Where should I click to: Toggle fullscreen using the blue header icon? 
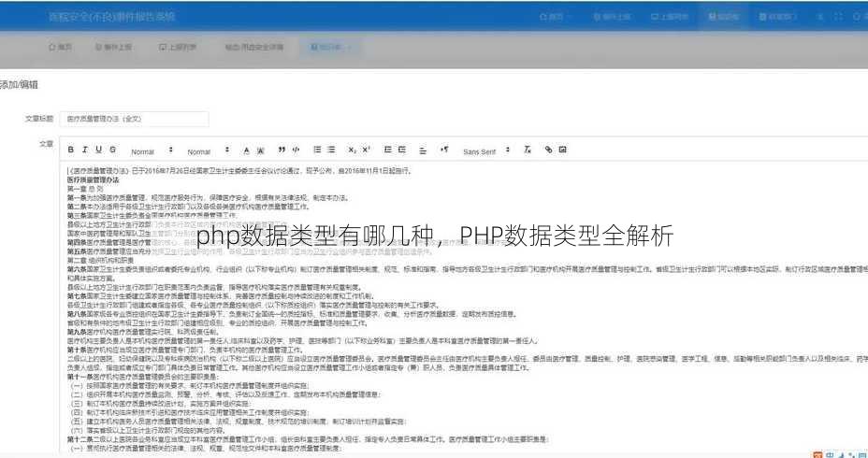tap(838, 17)
